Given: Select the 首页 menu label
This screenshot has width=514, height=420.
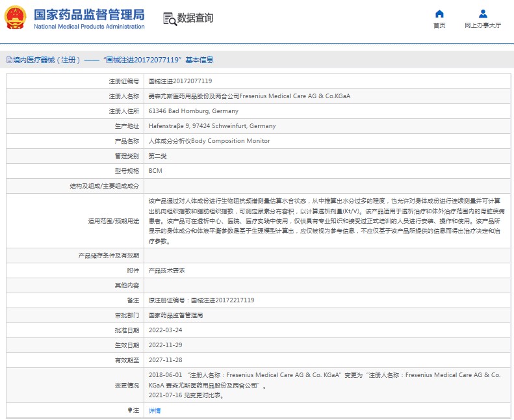Looking at the screenshot, I should point(439,25).
